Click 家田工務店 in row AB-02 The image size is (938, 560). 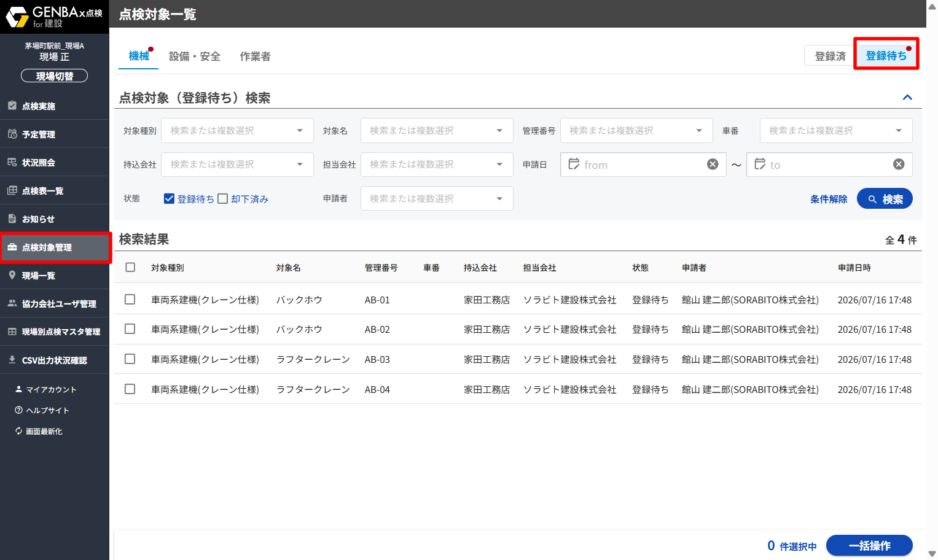click(487, 329)
